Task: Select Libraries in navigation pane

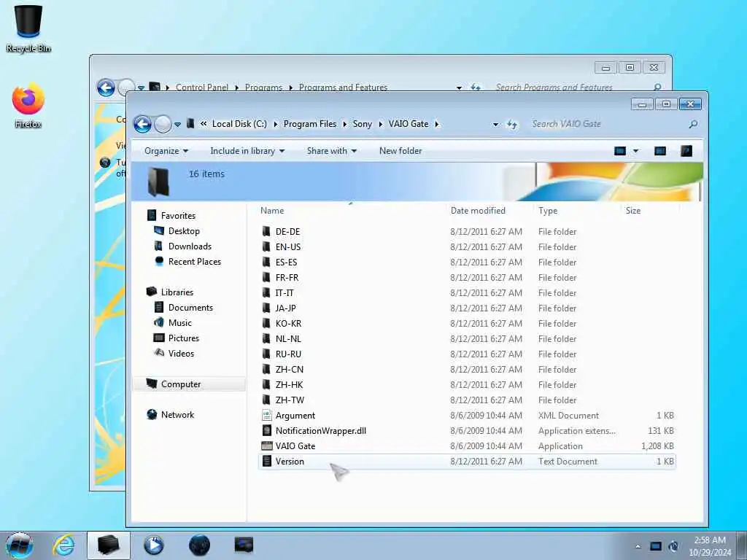Action: click(177, 292)
